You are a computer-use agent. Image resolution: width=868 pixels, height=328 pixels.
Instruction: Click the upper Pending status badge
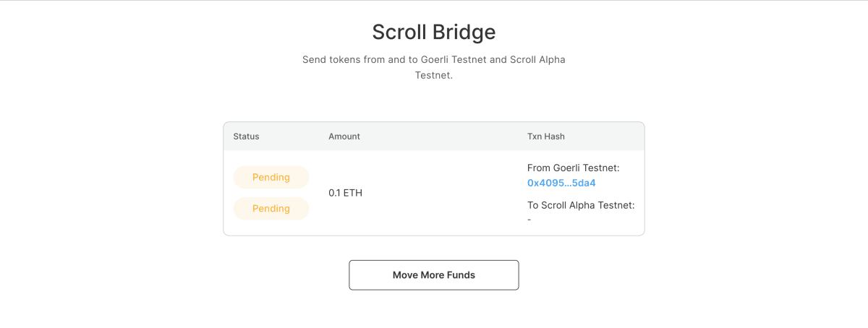pos(271,177)
